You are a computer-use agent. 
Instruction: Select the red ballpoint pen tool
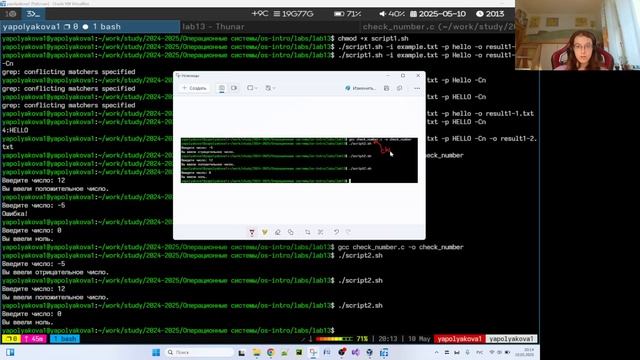click(x=252, y=232)
